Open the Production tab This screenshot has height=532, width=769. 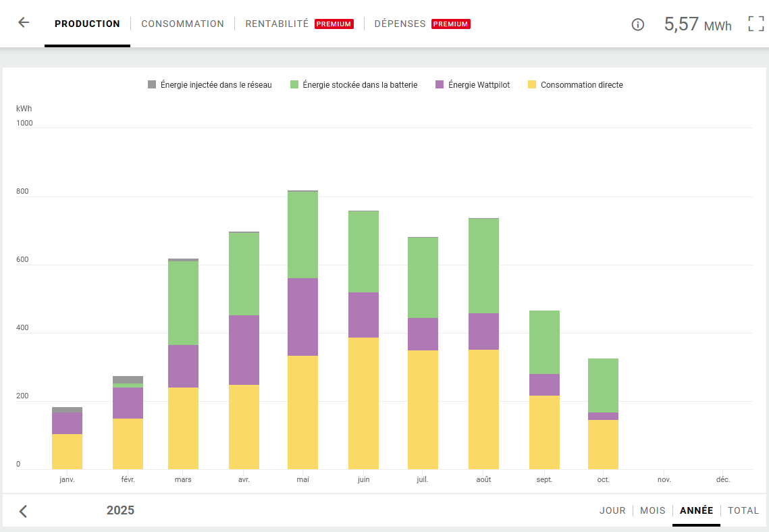pyautogui.click(x=87, y=24)
